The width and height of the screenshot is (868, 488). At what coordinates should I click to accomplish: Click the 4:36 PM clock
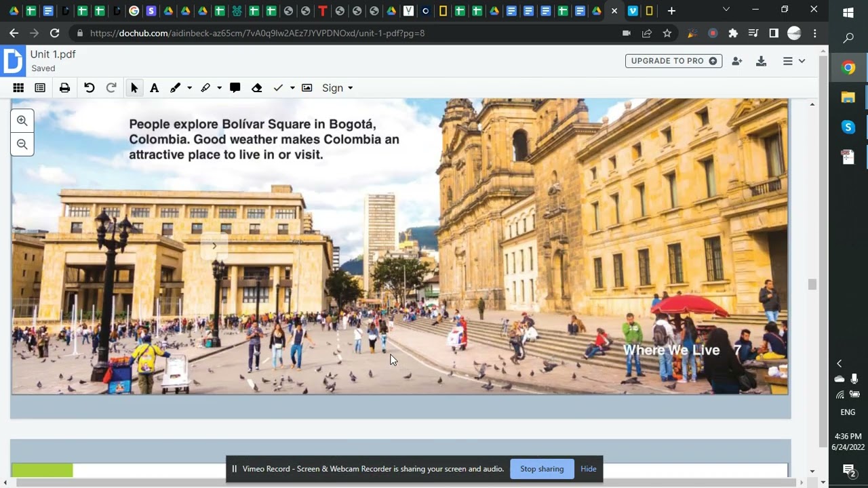[848, 436]
